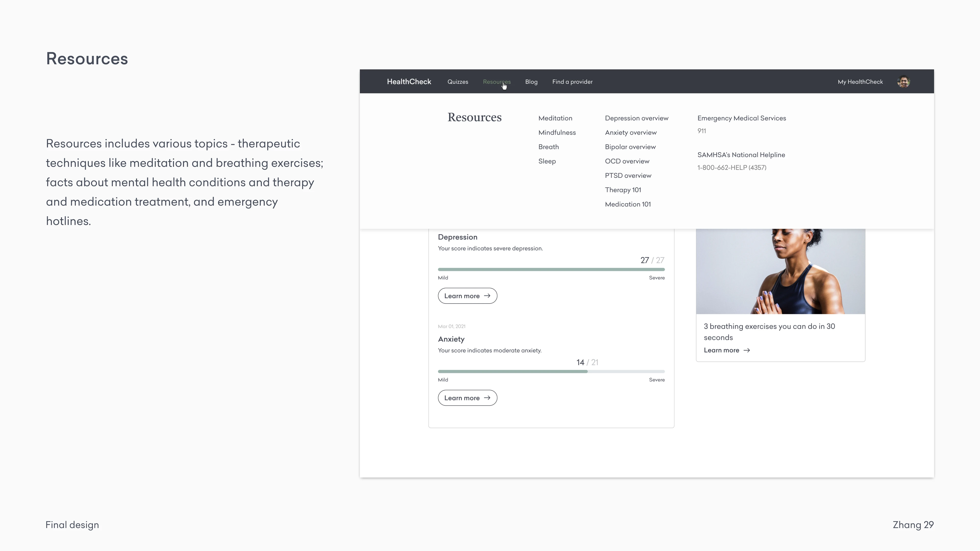Click the 14 / 21 anxiety score
Viewport: 980px width, 551px height.
587,362
